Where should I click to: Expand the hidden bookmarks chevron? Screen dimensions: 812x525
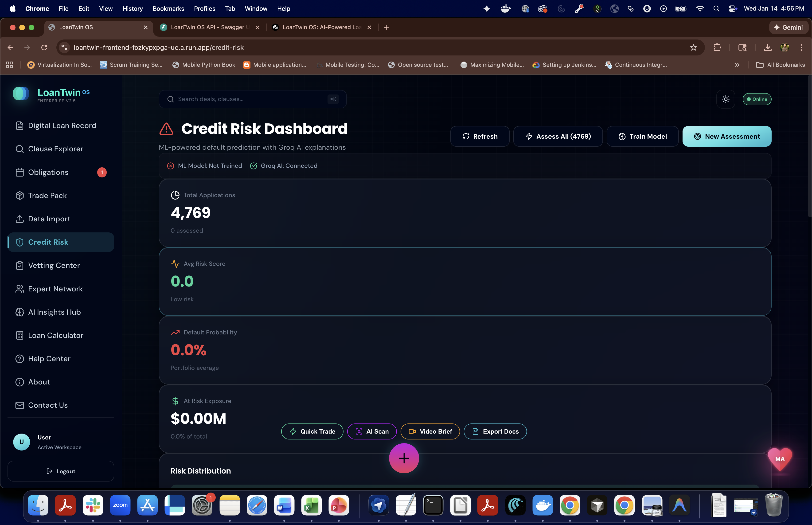point(737,65)
